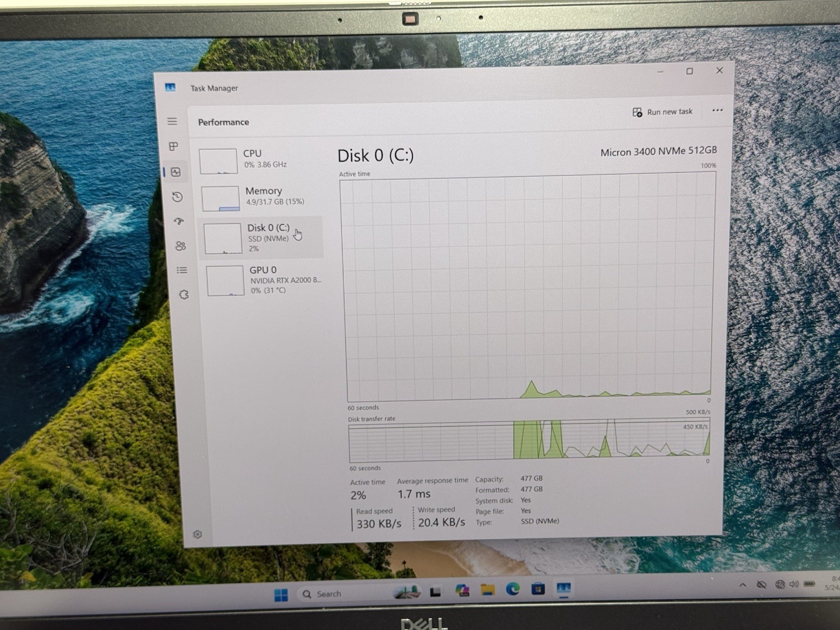Click the Performance page title
This screenshot has width=840, height=630.
click(223, 122)
